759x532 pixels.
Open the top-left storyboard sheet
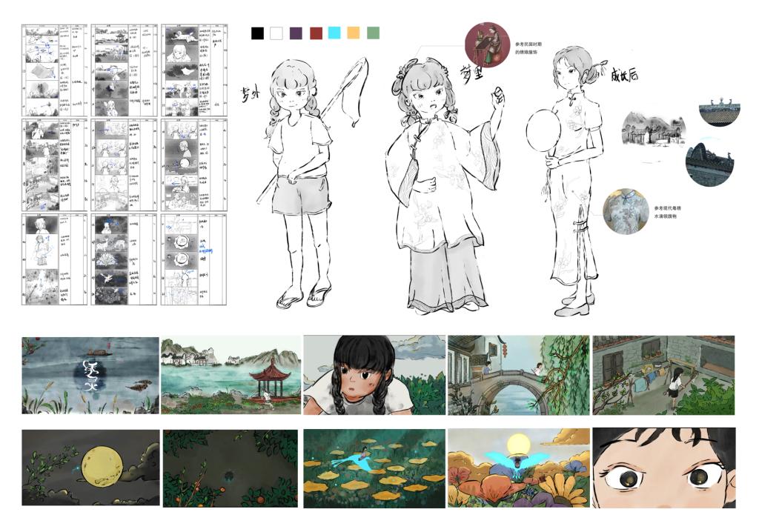click(x=53, y=70)
